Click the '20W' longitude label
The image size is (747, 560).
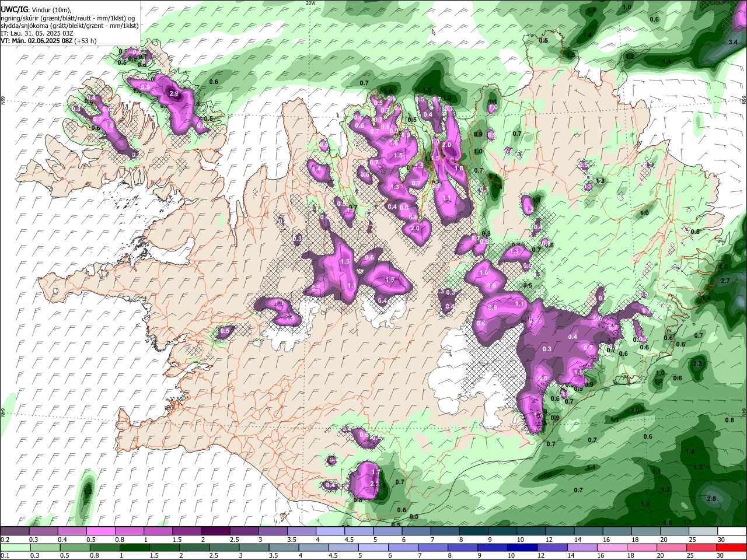310,3
